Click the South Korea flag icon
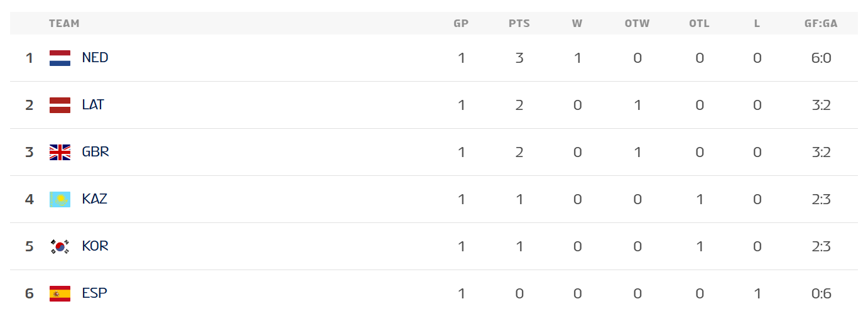The width and height of the screenshot is (868, 316). pyautogui.click(x=60, y=247)
